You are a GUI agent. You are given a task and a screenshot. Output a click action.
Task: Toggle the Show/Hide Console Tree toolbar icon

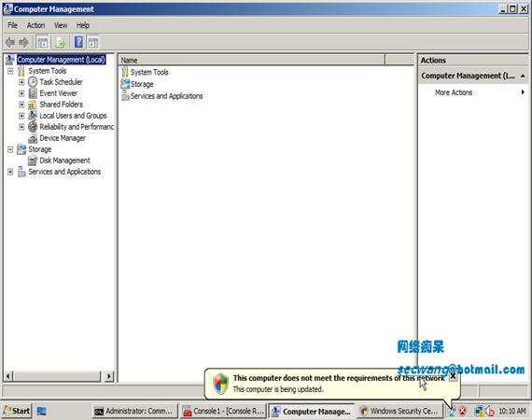pyautogui.click(x=43, y=42)
